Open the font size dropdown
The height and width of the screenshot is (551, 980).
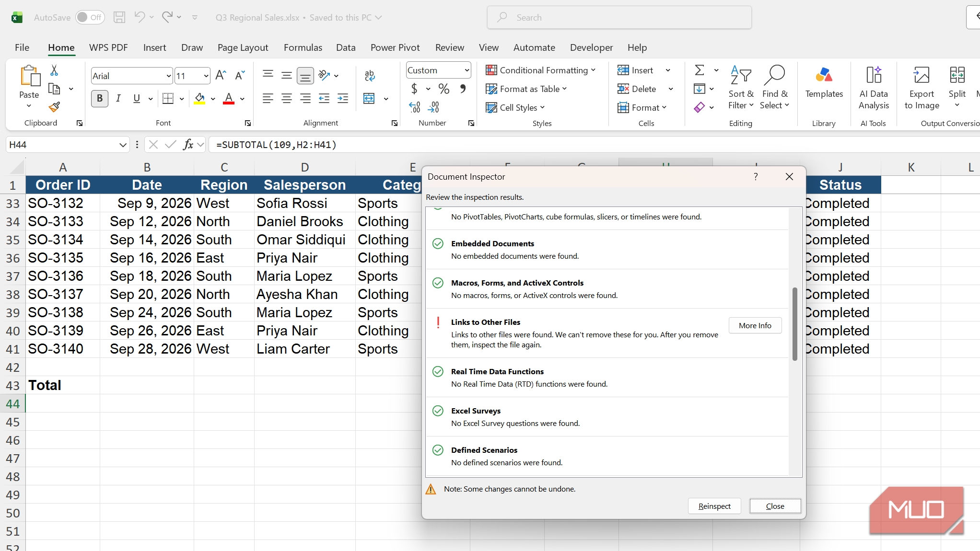click(x=206, y=76)
